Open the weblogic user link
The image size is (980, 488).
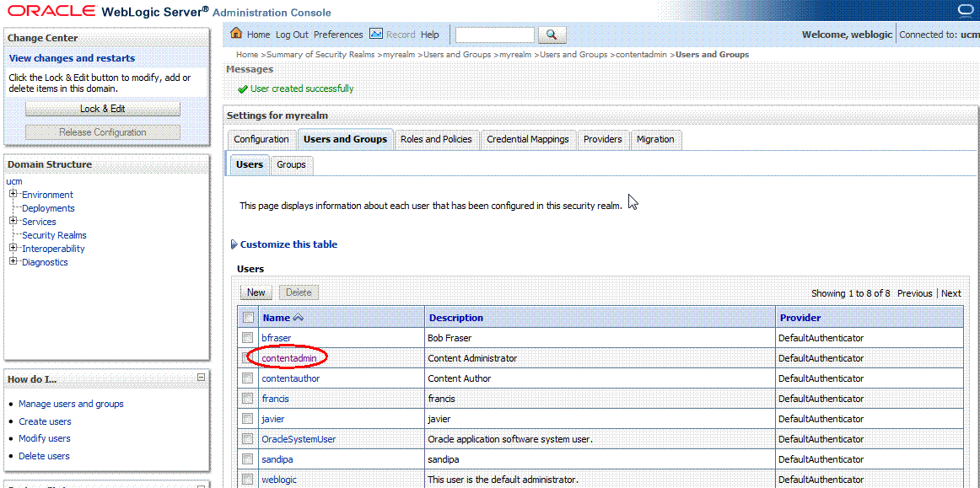coord(279,480)
